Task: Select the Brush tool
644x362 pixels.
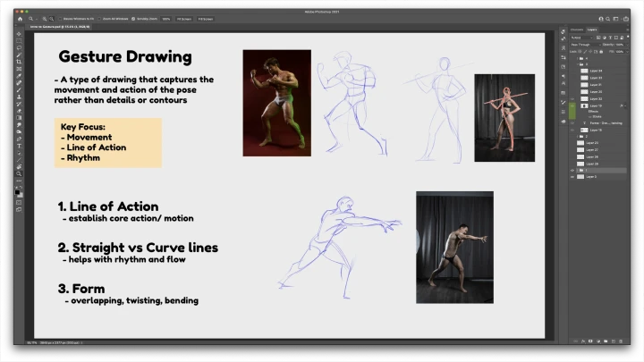Action: [19, 90]
